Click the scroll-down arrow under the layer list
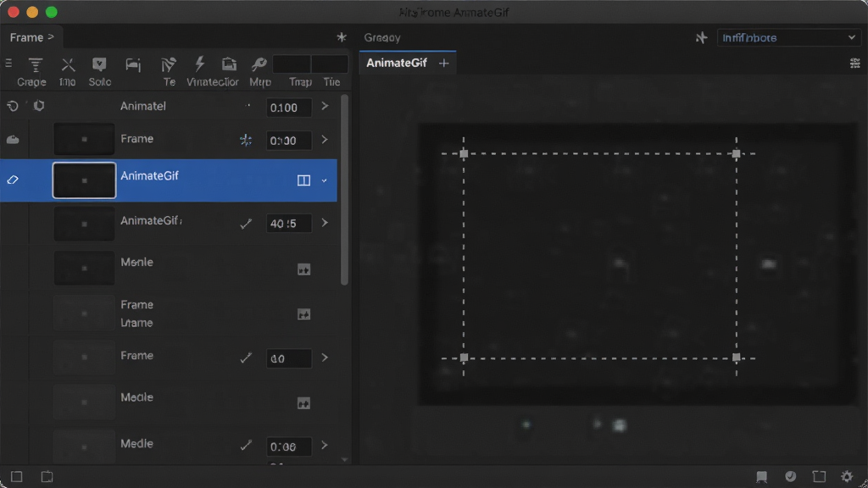 coord(345,459)
